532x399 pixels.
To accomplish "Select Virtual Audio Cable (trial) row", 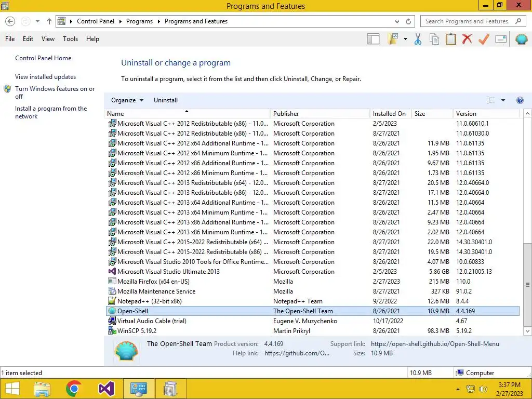I will point(312,321).
